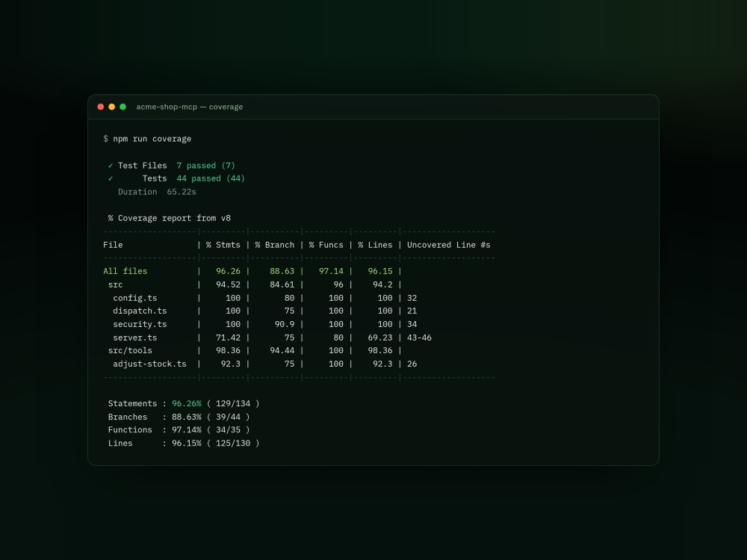Viewport: 747px width, 560px height.
Task: Click All files lines value 96.15
Action: (380, 271)
